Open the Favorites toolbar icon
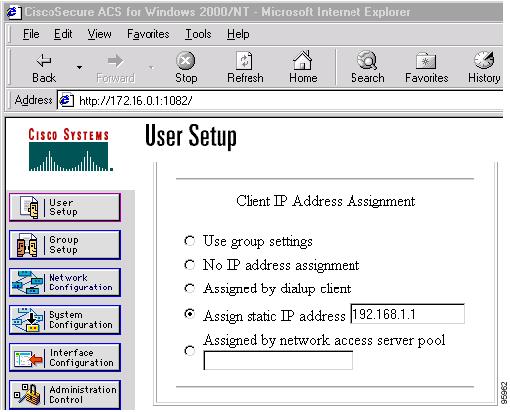510x412 pixels. [426, 61]
